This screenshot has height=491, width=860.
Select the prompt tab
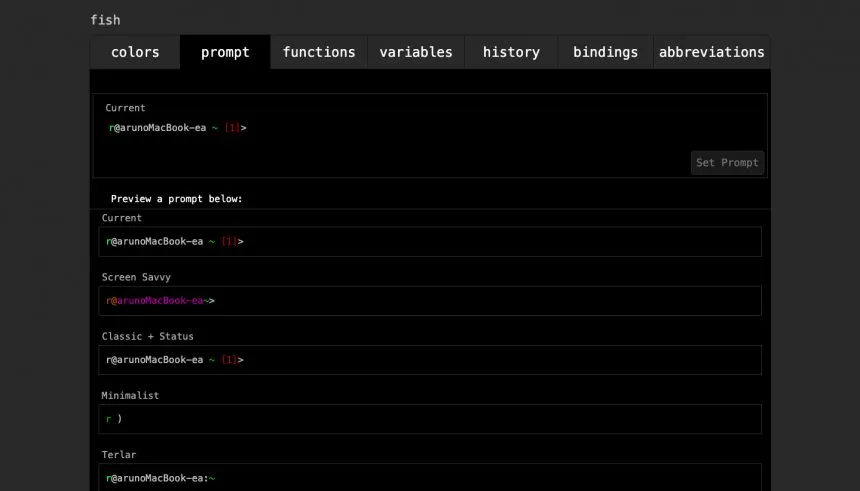click(225, 52)
